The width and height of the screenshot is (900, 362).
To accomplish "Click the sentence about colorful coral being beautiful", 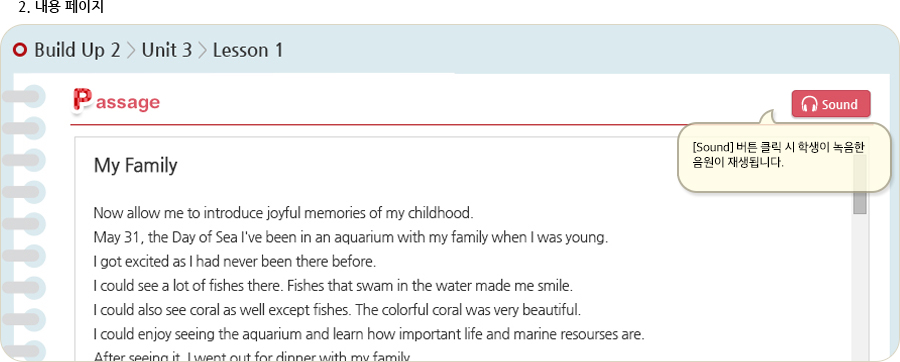I will (468, 310).
